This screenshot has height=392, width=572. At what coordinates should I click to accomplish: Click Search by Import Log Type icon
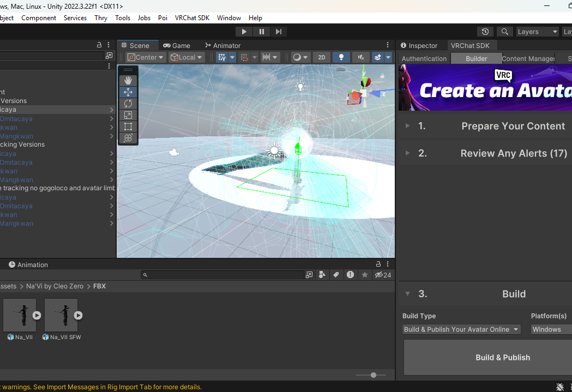(x=350, y=275)
